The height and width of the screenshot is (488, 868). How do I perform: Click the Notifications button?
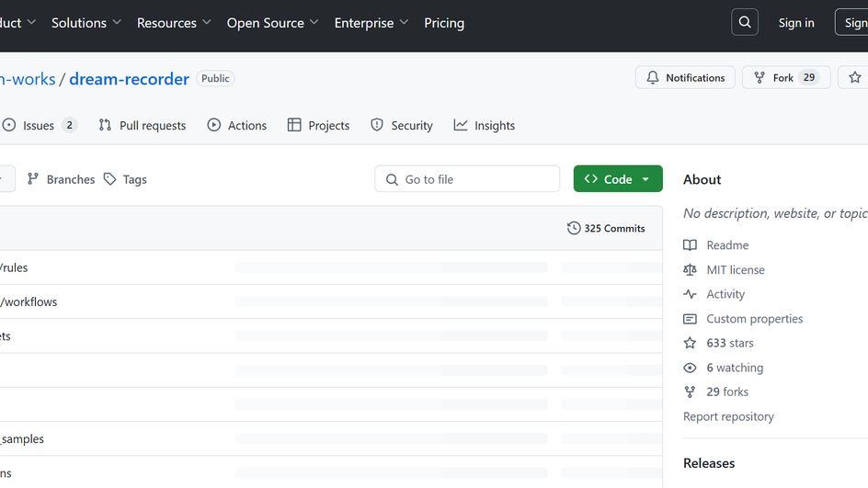click(685, 77)
